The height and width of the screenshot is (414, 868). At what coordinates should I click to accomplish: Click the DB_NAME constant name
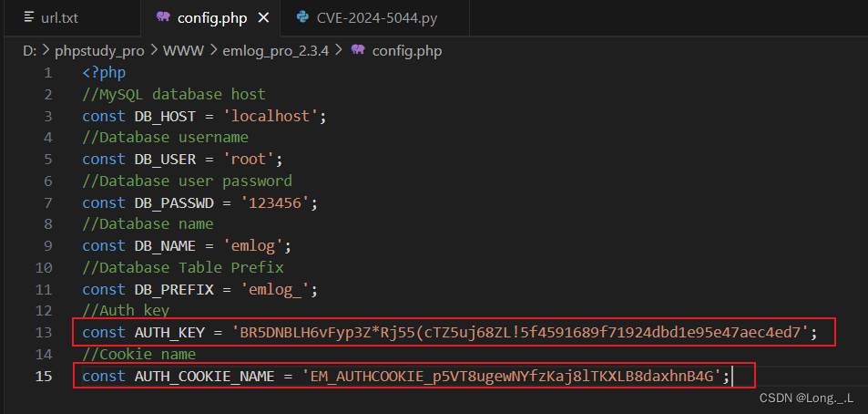[x=166, y=246]
